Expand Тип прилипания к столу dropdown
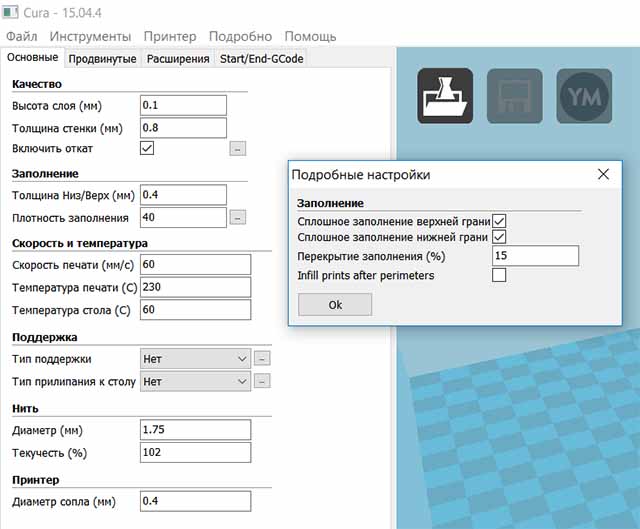Screen dimensions: 640x529 tap(195, 381)
